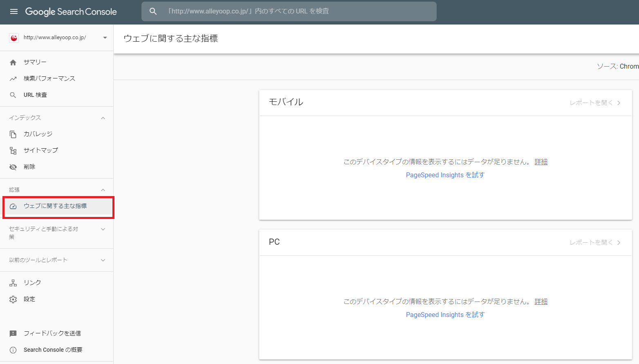
Task: Click the PC card heading
Action: (x=274, y=242)
